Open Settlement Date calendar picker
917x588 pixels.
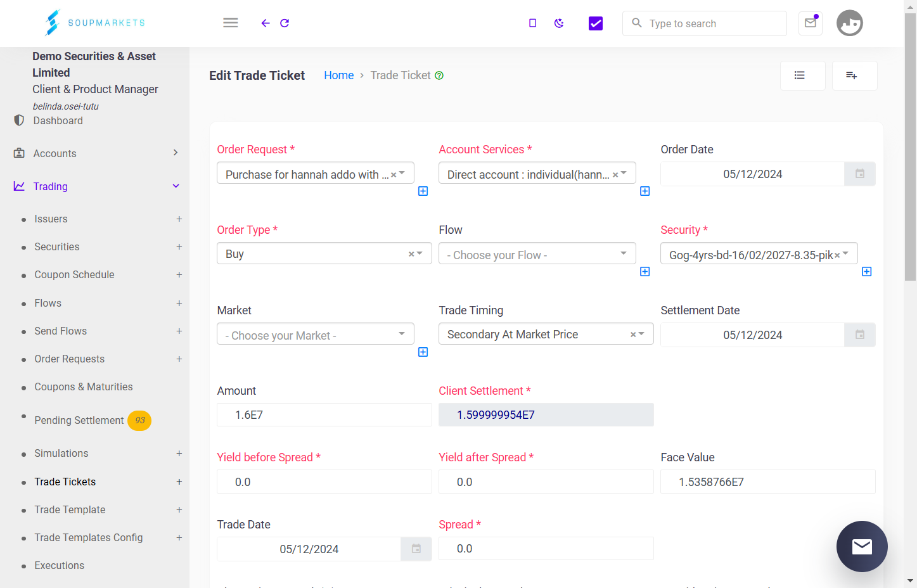click(860, 335)
